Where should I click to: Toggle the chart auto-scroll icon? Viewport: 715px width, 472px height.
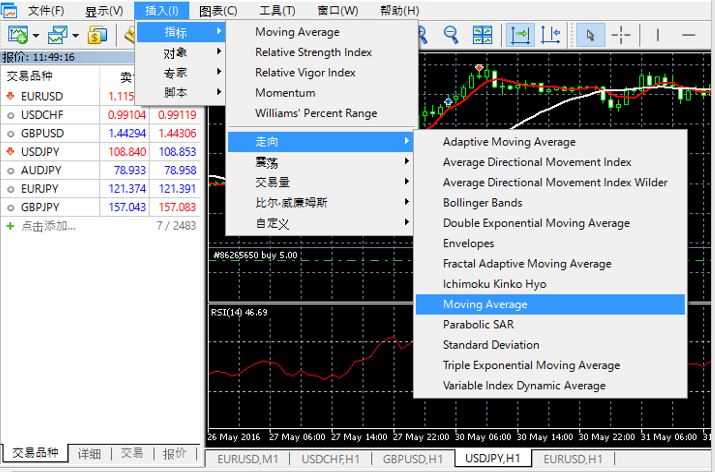(521, 35)
